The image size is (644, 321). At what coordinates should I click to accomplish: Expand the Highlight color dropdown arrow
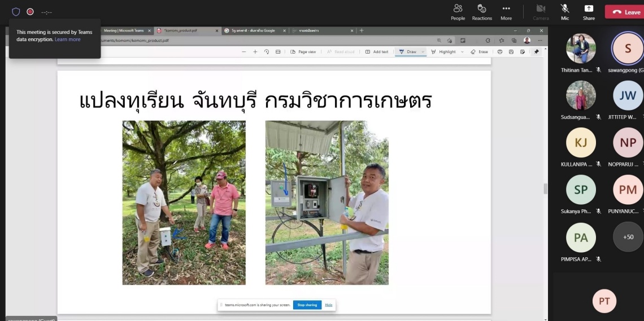[x=462, y=52]
